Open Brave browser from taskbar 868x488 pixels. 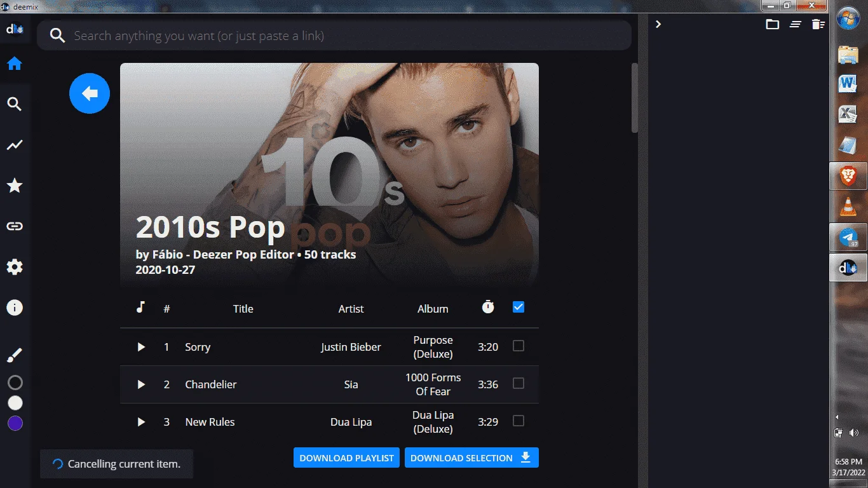tap(848, 176)
